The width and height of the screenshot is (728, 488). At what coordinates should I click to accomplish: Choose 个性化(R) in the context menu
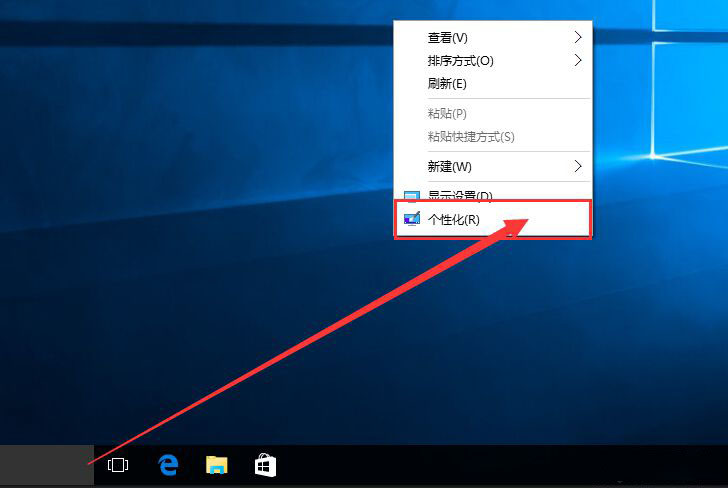[493, 219]
